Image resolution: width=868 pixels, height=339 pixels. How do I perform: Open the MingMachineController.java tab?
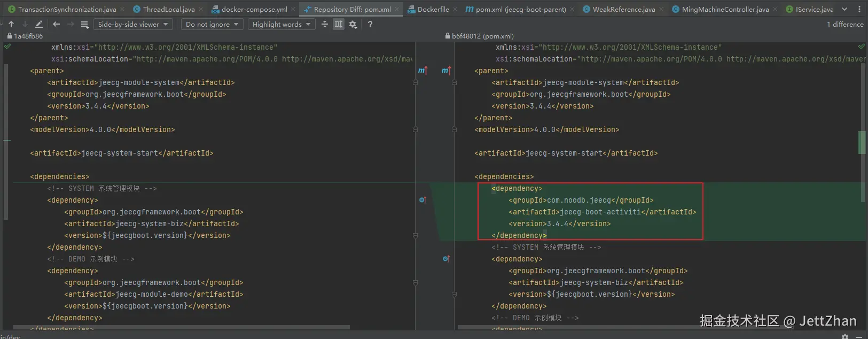click(x=725, y=9)
